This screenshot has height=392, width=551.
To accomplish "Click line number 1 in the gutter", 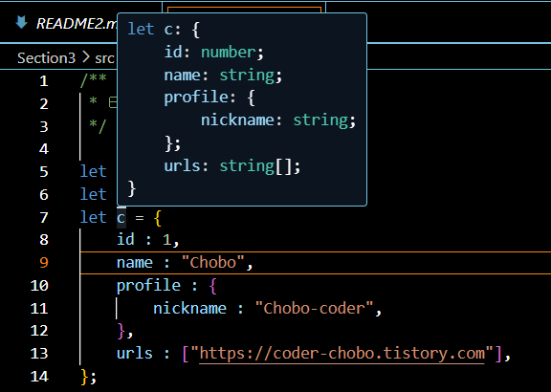I will click(44, 81).
